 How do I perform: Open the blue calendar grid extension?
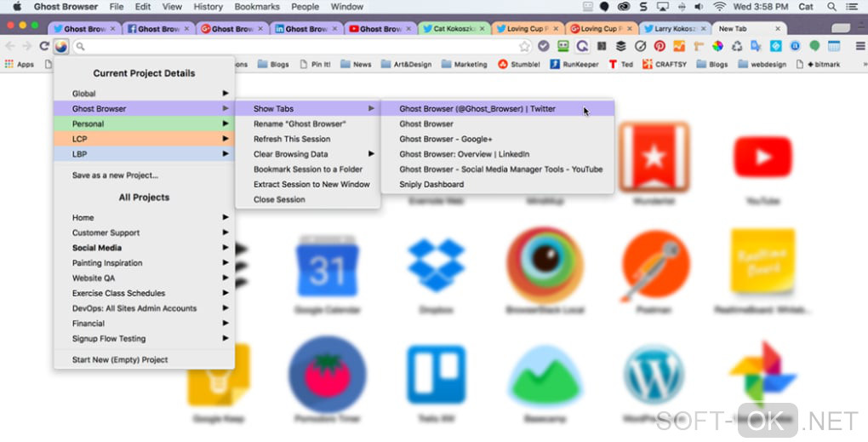tap(834, 46)
